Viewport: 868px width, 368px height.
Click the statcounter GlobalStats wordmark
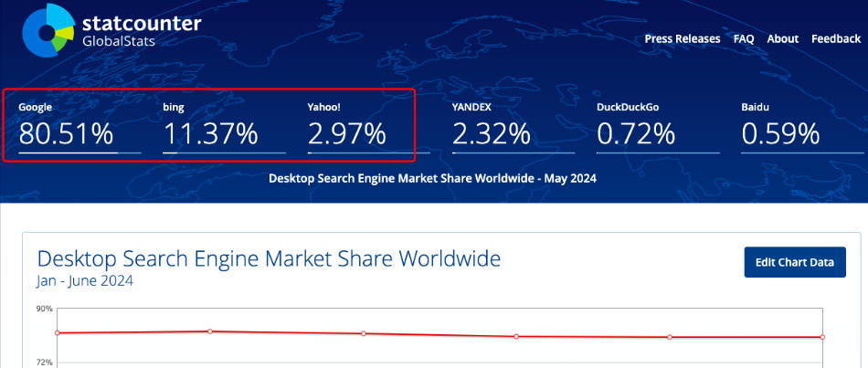pyautogui.click(x=141, y=32)
